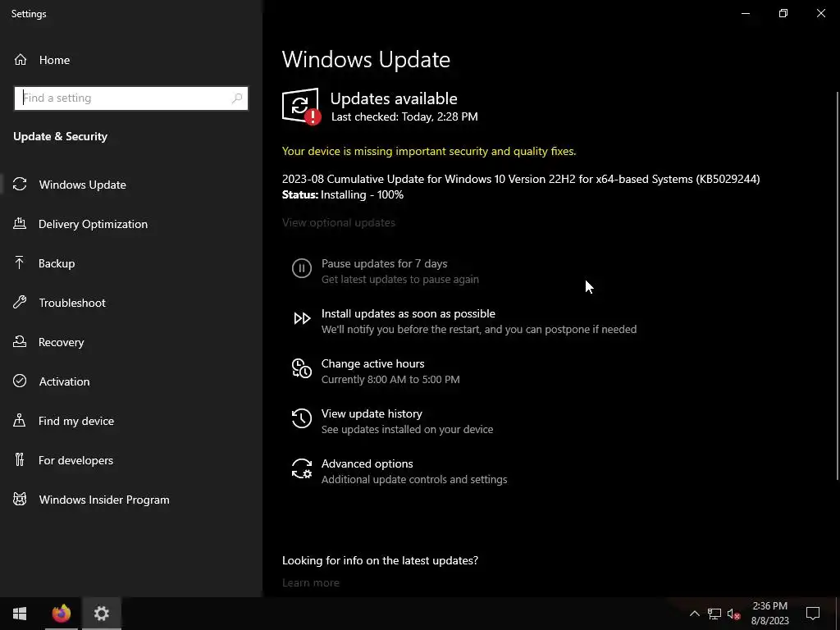Open the Windows Start menu
Image resolution: width=840 pixels, height=630 pixels.
(x=20, y=614)
